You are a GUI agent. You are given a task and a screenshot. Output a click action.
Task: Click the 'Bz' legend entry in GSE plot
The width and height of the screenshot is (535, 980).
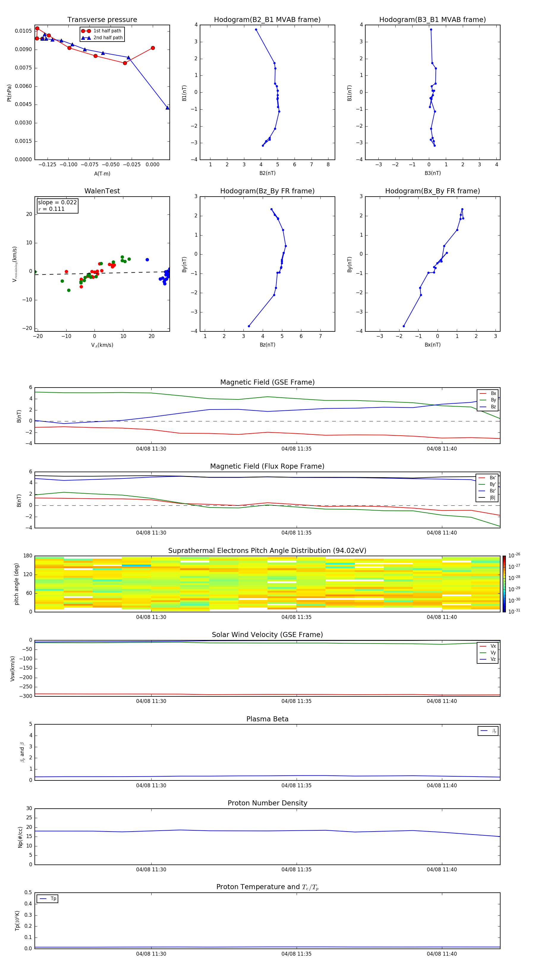(488, 407)
